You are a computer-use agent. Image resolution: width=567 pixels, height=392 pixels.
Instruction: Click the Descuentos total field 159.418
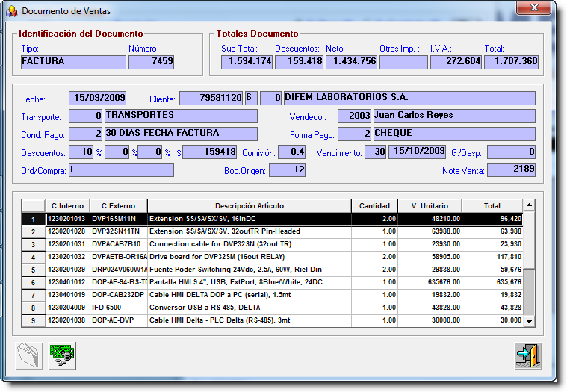(299, 62)
